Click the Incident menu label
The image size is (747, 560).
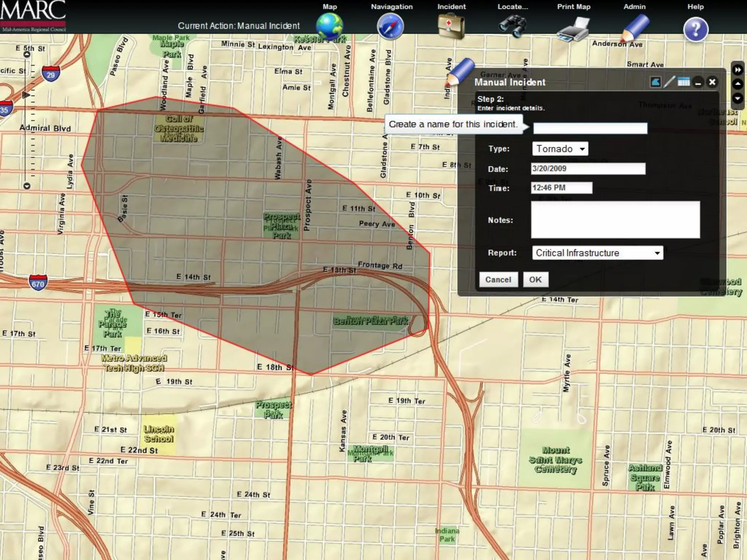(452, 7)
